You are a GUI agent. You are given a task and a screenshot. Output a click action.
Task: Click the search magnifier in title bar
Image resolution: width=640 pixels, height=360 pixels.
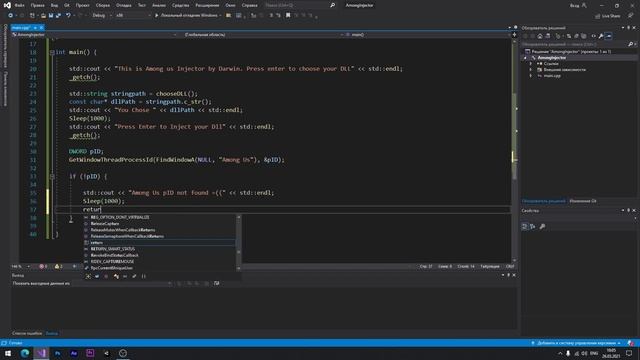pos(333,5)
